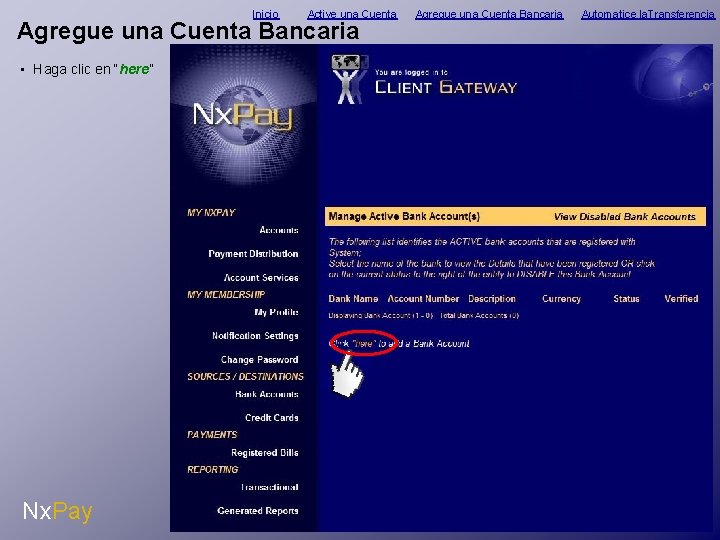Open Payment Distribution menu item

253,254
